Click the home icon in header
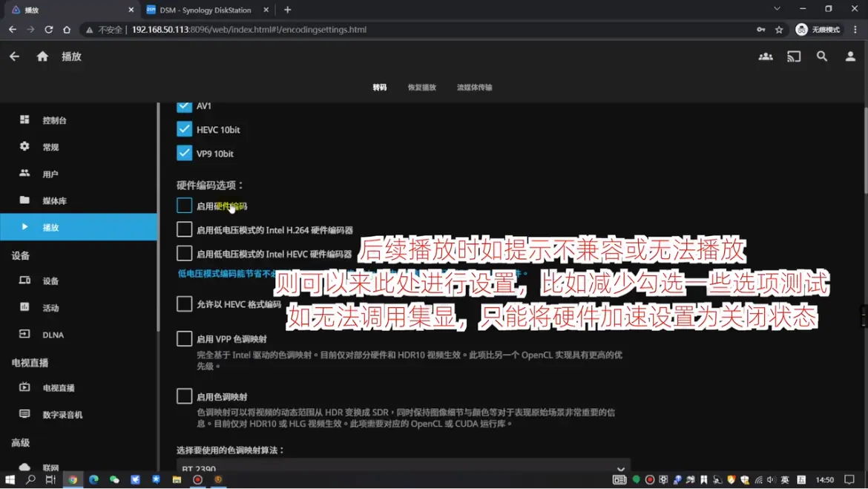The height and width of the screenshot is (489, 868). tap(42, 56)
